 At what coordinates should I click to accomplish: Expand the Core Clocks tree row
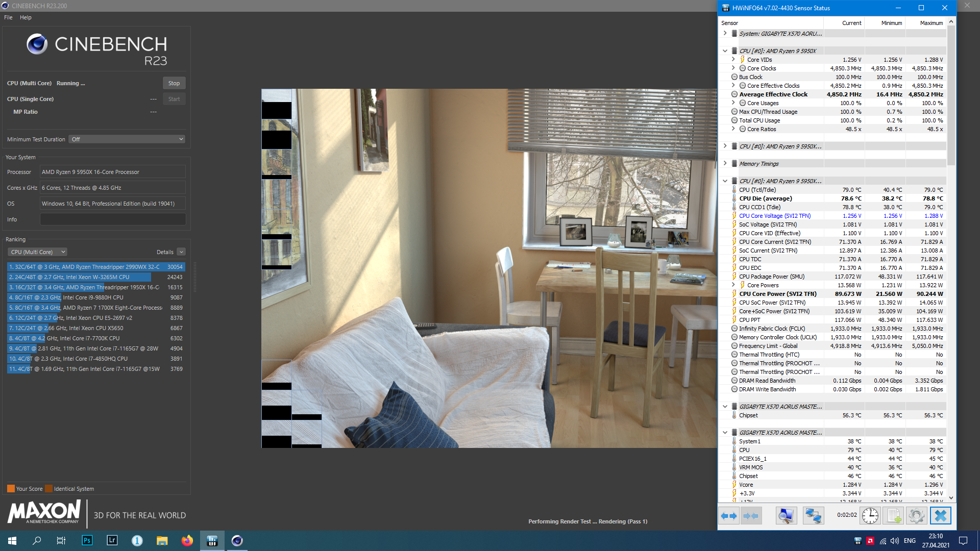(733, 68)
